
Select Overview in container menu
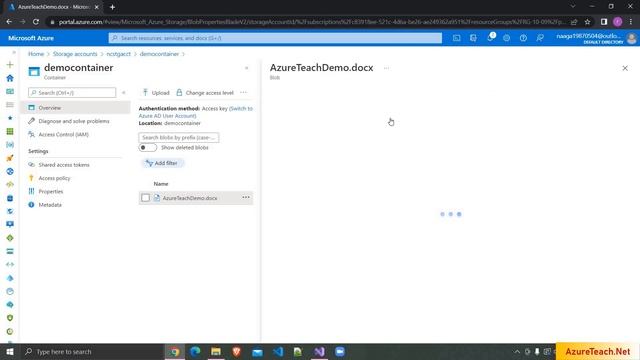click(x=76, y=108)
